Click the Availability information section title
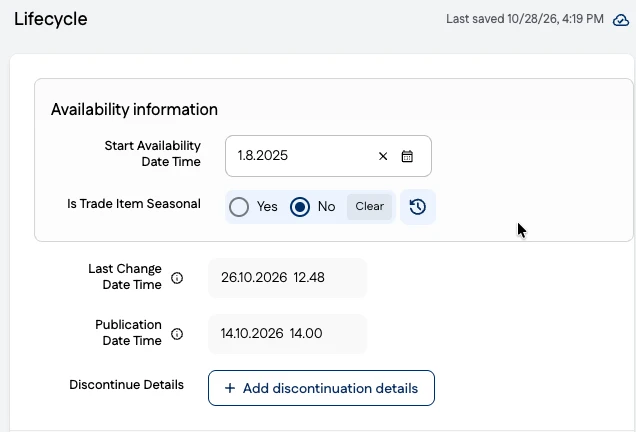Viewport: 636px width, 432px height. [134, 110]
